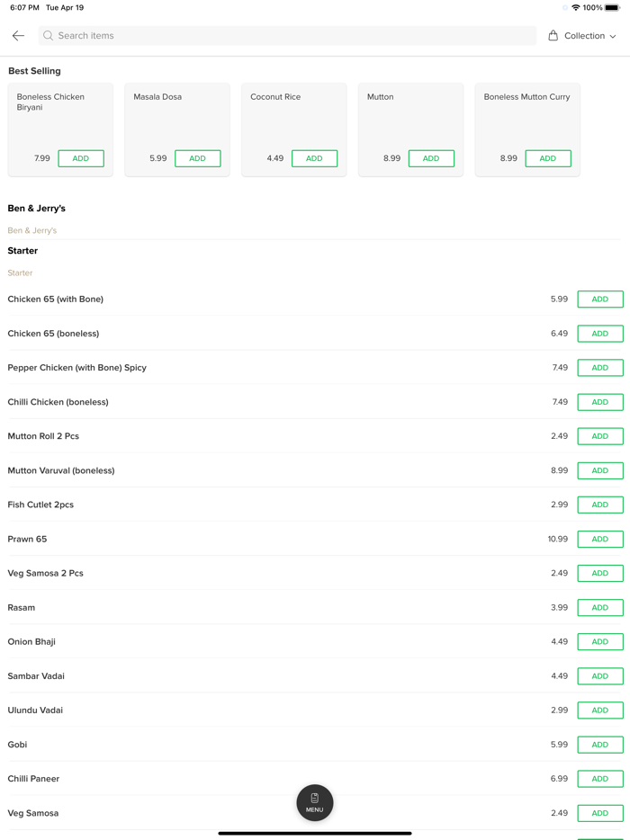Open the Rasam menu item

(22, 608)
